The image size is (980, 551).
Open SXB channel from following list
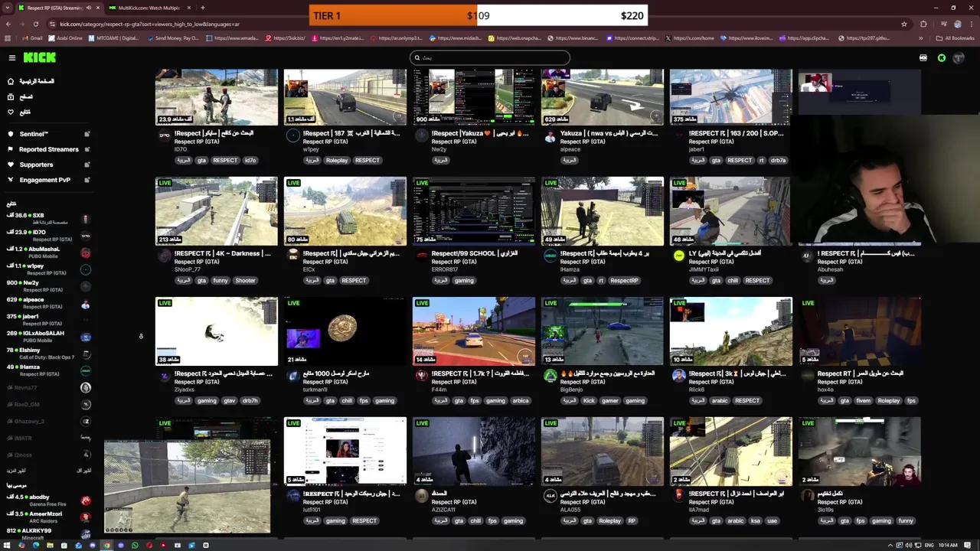(47, 218)
